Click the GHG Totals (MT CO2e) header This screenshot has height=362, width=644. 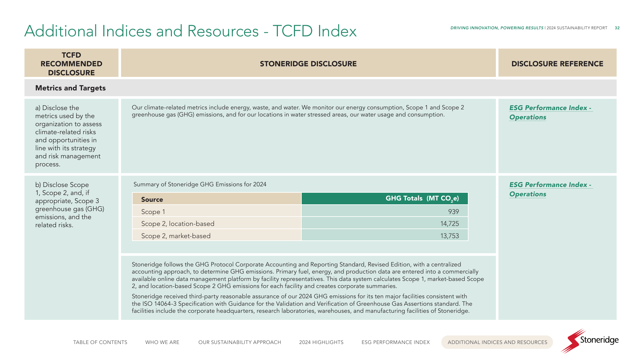point(385,199)
